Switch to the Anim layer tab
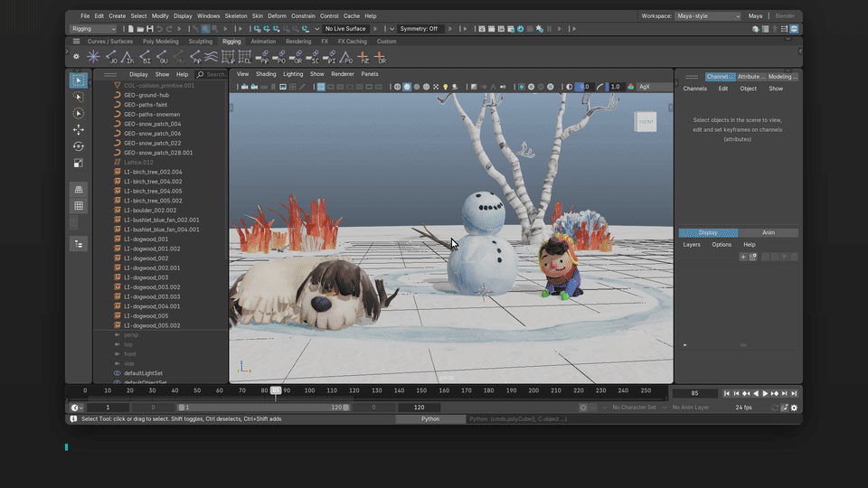The width and height of the screenshot is (868, 488). tap(769, 233)
